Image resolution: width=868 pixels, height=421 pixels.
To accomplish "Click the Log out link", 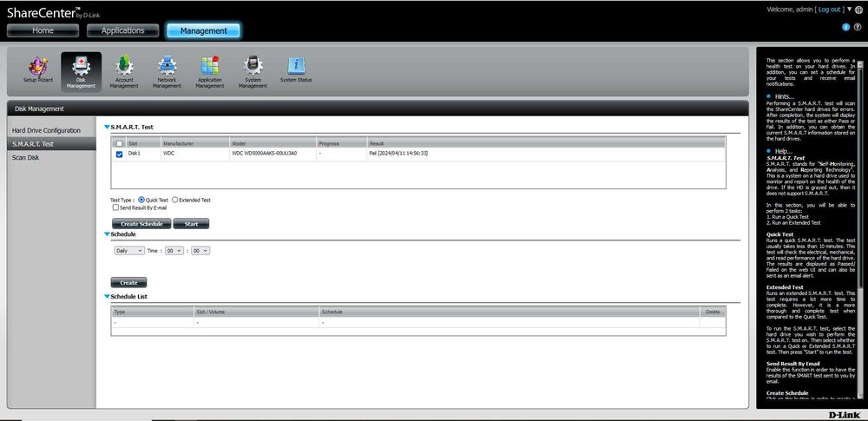I will (x=829, y=10).
